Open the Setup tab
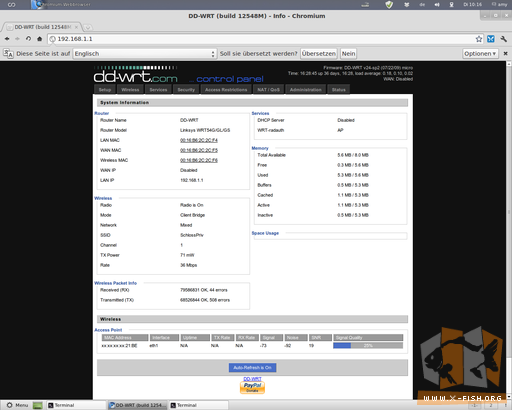This screenshot has width=512, height=410. click(105, 90)
